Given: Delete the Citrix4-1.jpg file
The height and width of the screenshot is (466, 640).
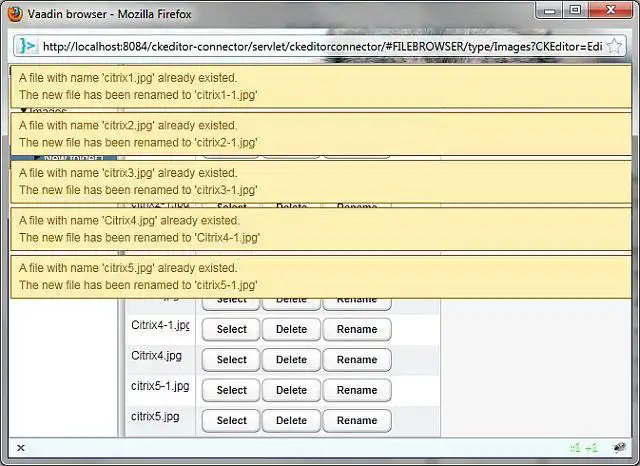Looking at the screenshot, I should pos(291,329).
